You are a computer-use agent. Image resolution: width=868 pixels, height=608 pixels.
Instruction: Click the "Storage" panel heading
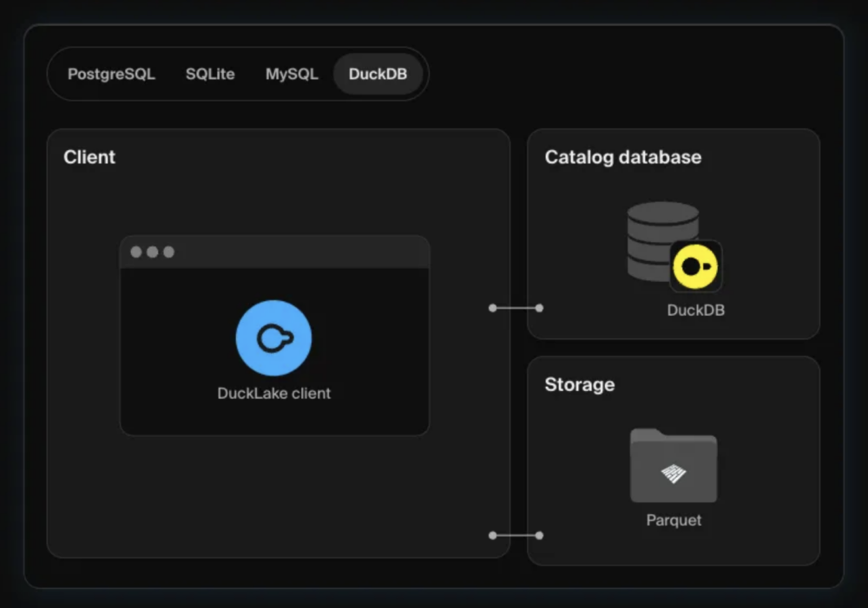point(579,384)
